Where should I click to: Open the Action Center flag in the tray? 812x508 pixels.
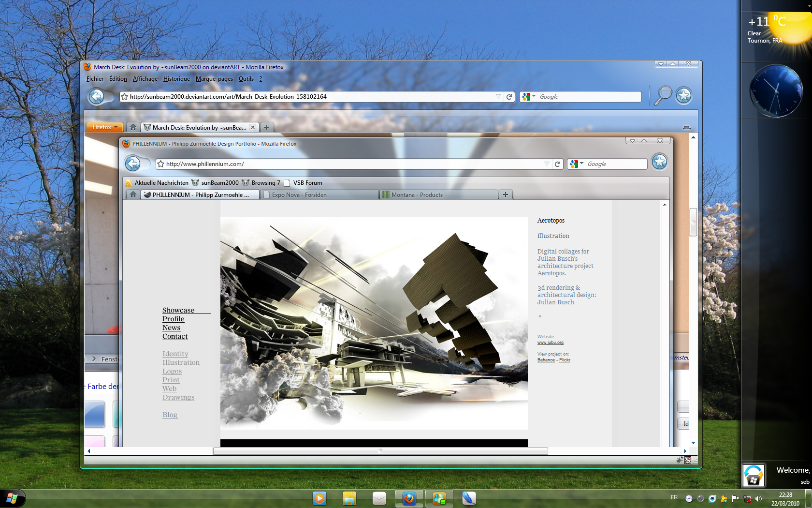click(x=736, y=499)
